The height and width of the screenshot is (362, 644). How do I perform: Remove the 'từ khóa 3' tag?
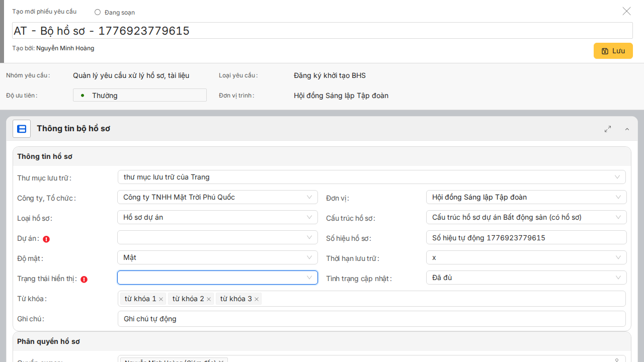257,299
